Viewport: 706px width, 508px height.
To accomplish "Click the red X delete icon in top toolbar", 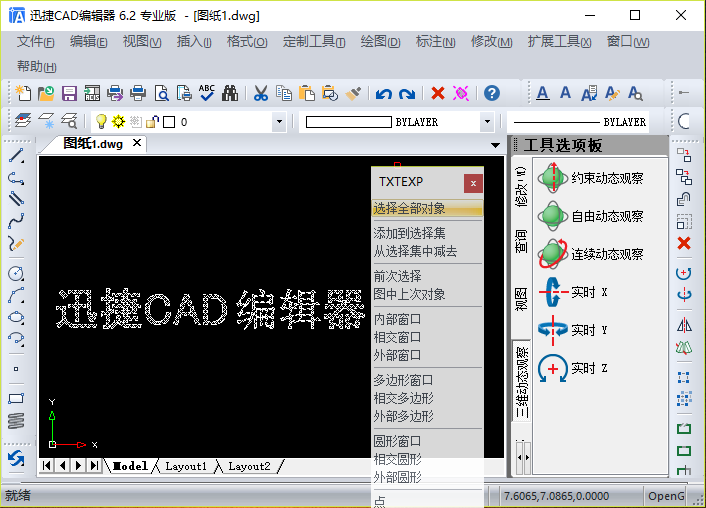I will pyautogui.click(x=438, y=93).
